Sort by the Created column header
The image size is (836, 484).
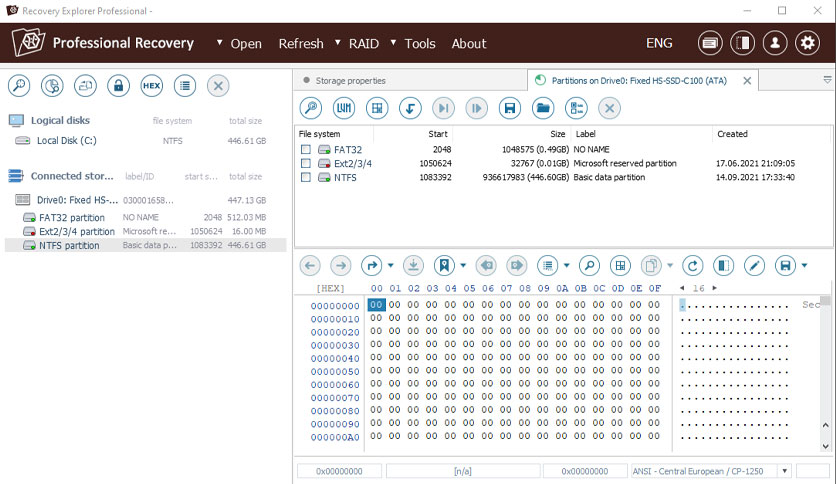point(732,134)
